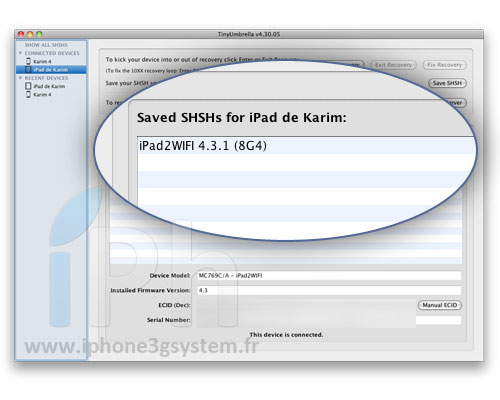The width and height of the screenshot is (500, 400).
Task: Select Karim 4 under Recent Devices
Action: (x=42, y=95)
